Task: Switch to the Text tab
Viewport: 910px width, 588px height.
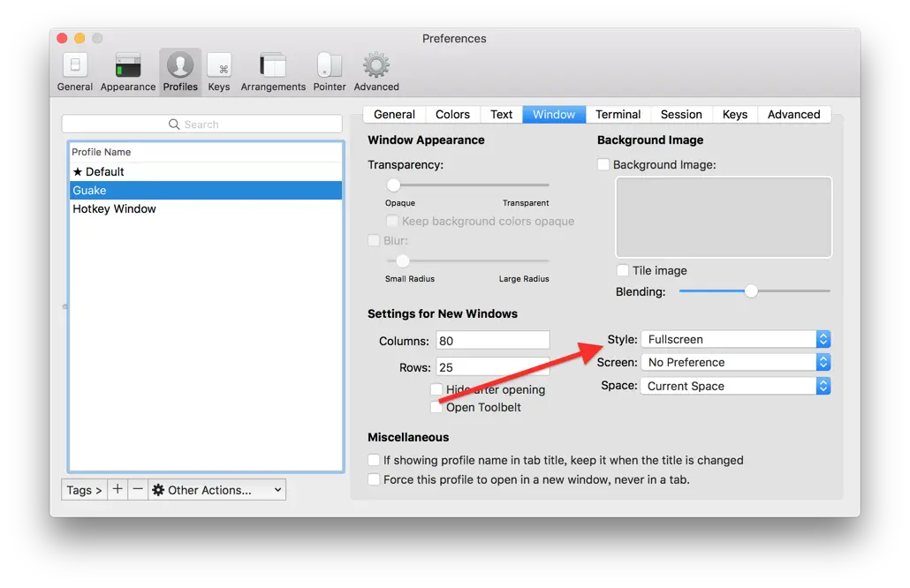Action: tap(502, 114)
